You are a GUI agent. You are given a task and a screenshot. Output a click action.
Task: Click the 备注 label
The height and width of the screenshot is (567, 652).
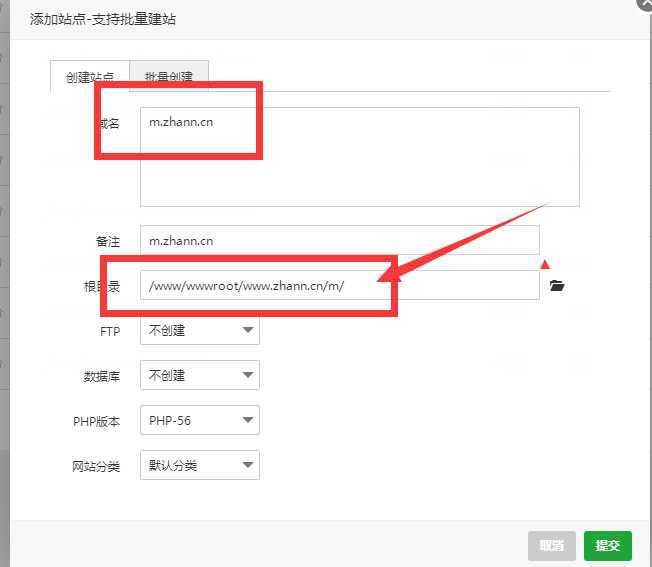pyautogui.click(x=108, y=242)
